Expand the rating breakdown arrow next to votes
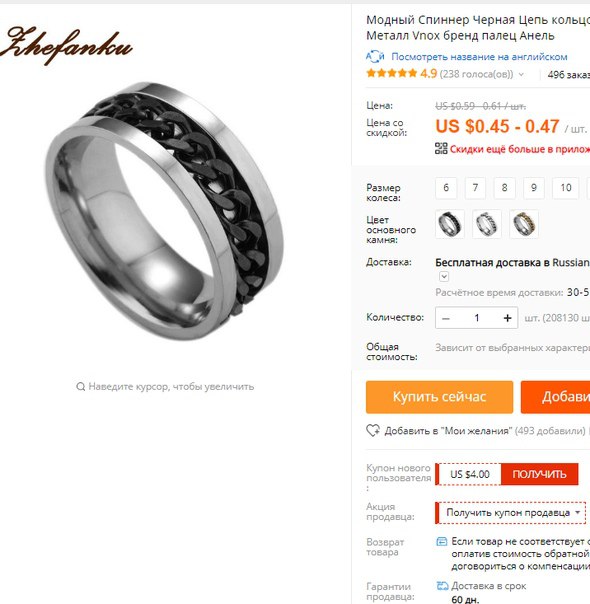 [x=521, y=74]
